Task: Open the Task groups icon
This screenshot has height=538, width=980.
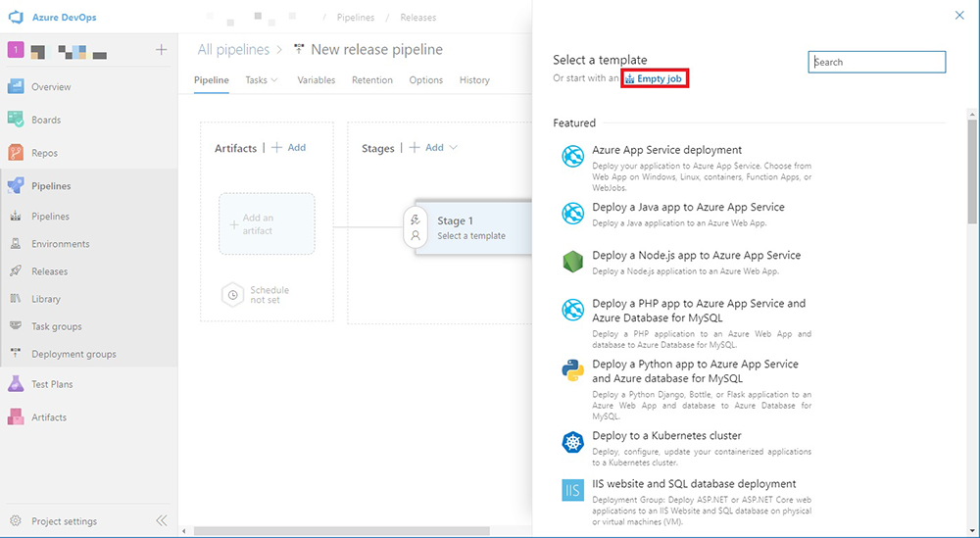Action: point(16,326)
